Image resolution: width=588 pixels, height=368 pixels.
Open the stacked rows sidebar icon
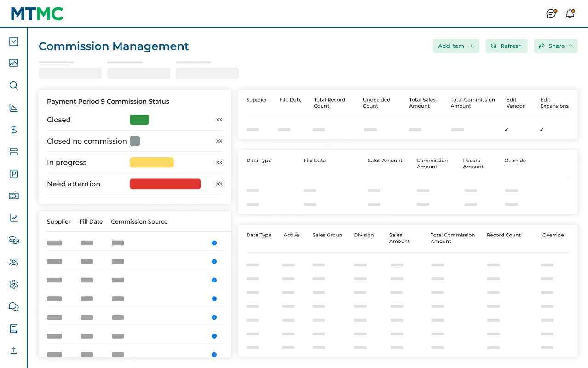point(14,152)
